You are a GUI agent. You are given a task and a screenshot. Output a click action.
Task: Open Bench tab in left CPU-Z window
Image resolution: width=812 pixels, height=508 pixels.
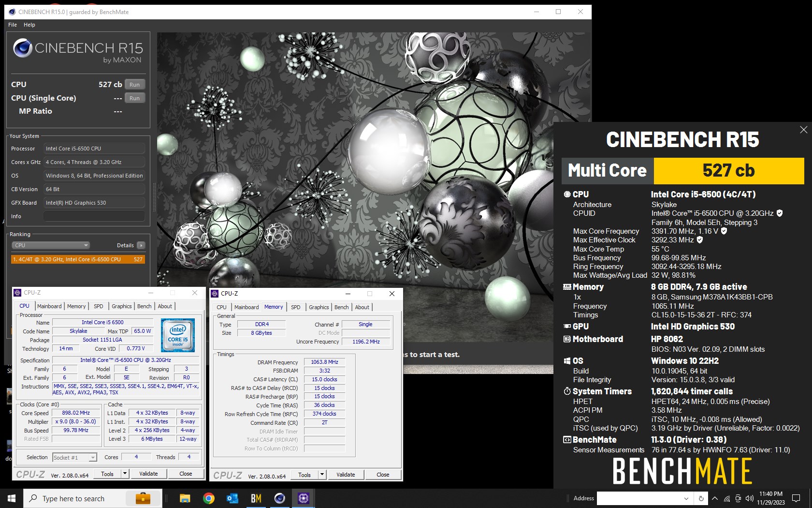tap(144, 306)
